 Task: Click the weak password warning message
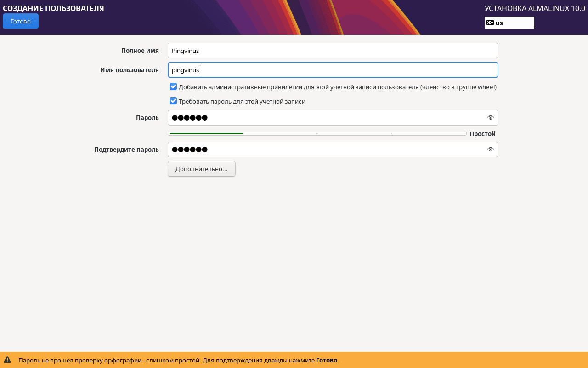pyautogui.click(x=179, y=360)
